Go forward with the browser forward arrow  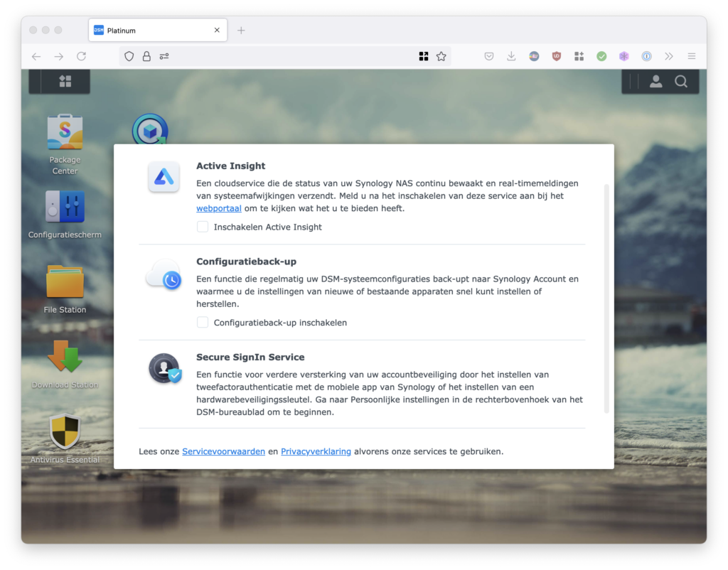coord(58,57)
